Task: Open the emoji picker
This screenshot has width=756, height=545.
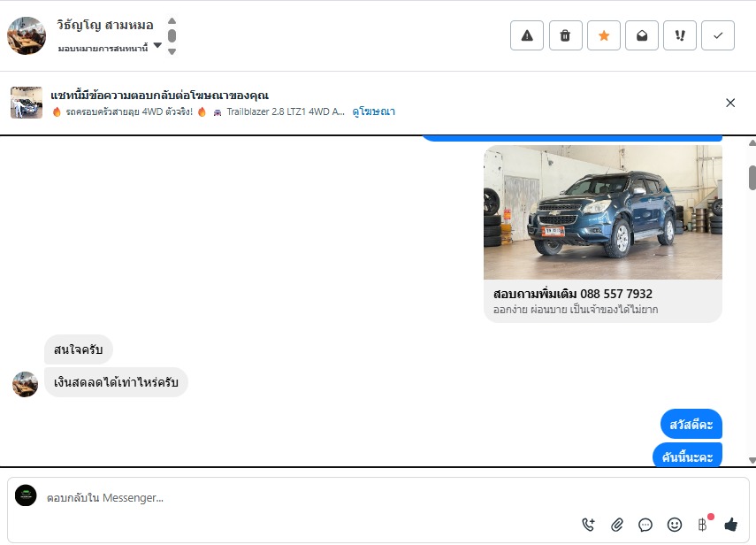Action: click(674, 525)
